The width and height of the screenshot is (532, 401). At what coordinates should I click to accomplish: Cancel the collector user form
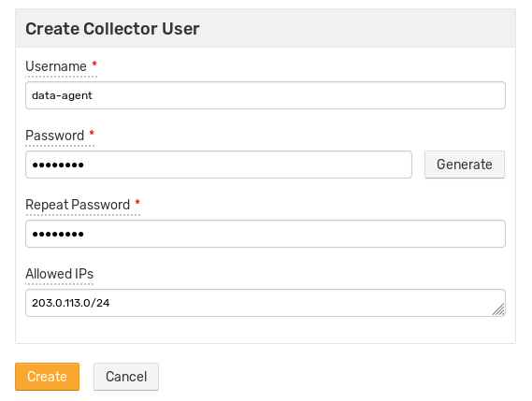126,377
